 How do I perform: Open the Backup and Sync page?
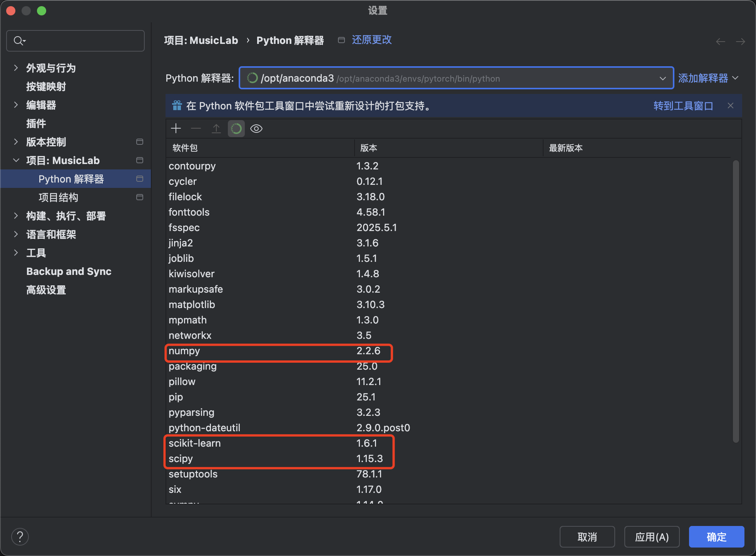click(69, 271)
